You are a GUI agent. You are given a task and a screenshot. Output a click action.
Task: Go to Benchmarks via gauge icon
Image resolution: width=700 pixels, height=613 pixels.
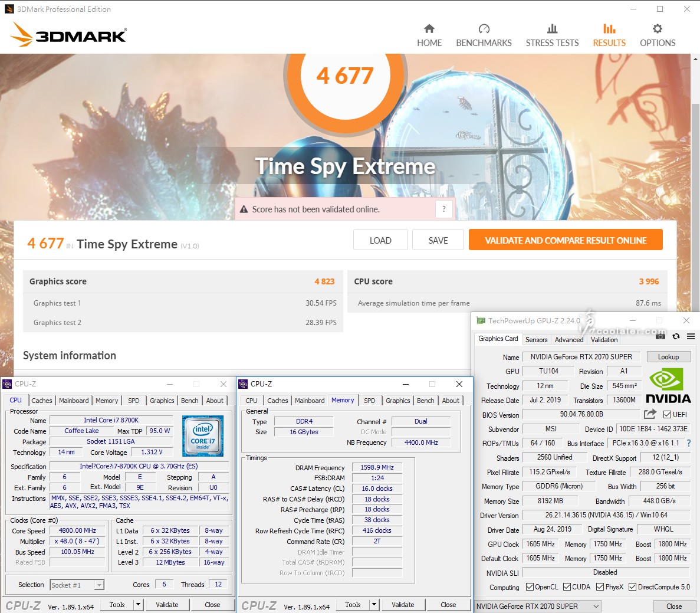pos(484,29)
